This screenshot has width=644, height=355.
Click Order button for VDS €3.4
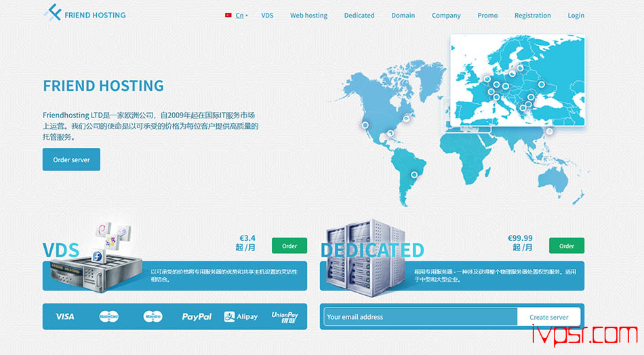(289, 246)
